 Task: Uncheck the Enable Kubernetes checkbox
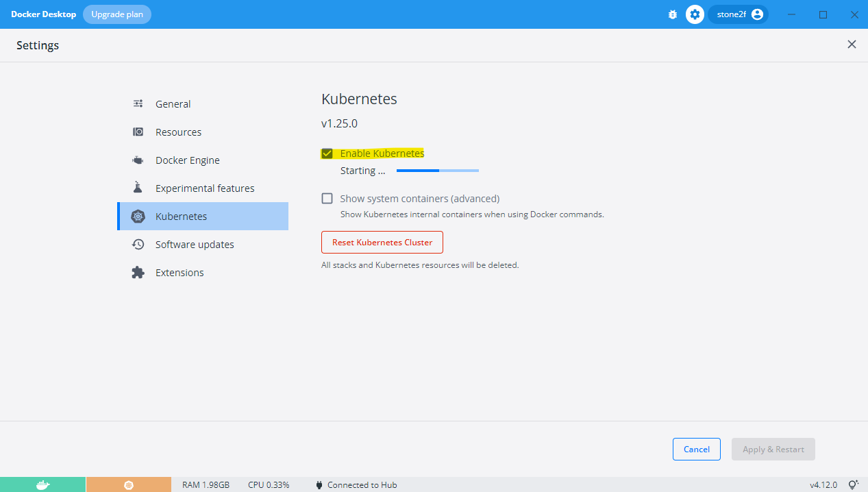pos(327,153)
